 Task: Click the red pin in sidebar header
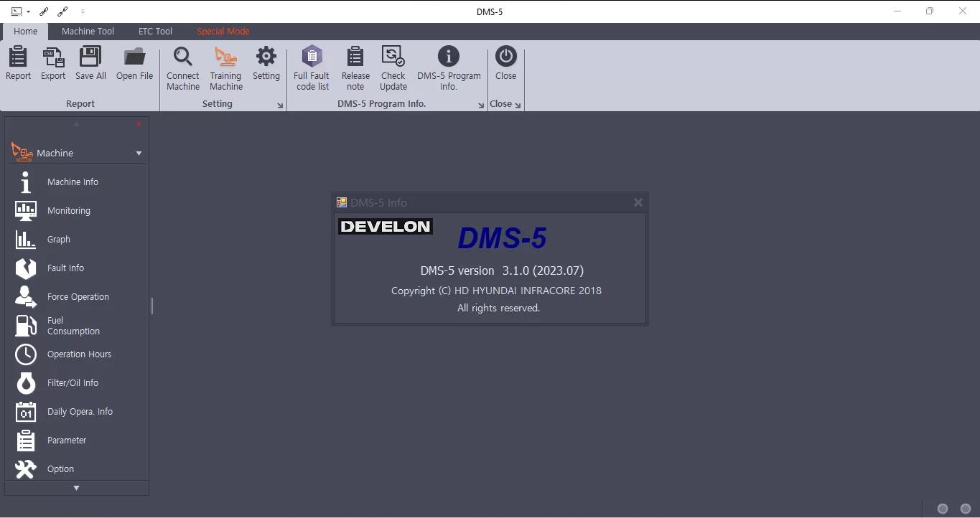tap(139, 124)
